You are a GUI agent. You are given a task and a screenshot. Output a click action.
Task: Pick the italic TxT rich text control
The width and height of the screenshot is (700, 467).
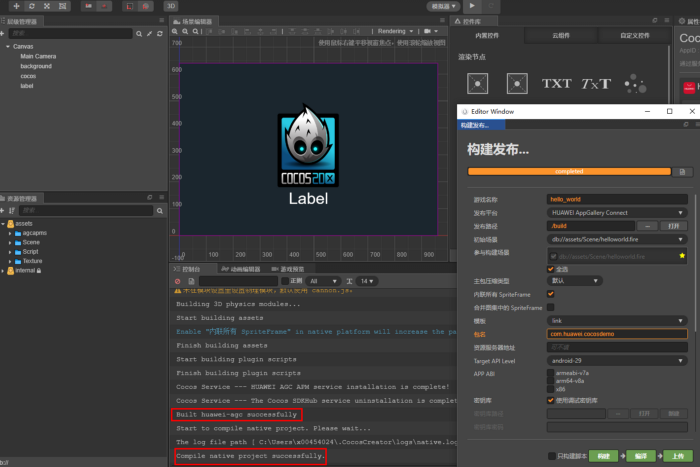coord(596,83)
